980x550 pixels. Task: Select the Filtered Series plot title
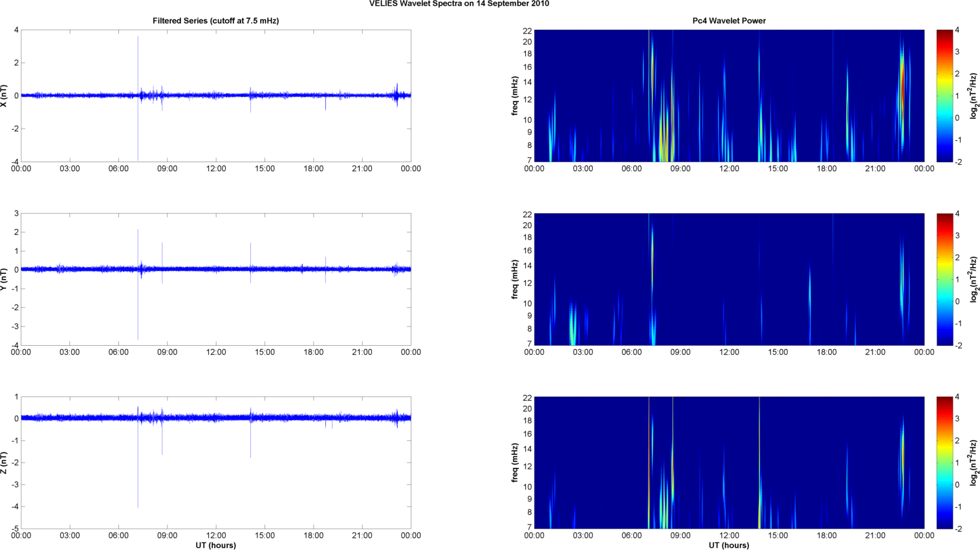[215, 21]
